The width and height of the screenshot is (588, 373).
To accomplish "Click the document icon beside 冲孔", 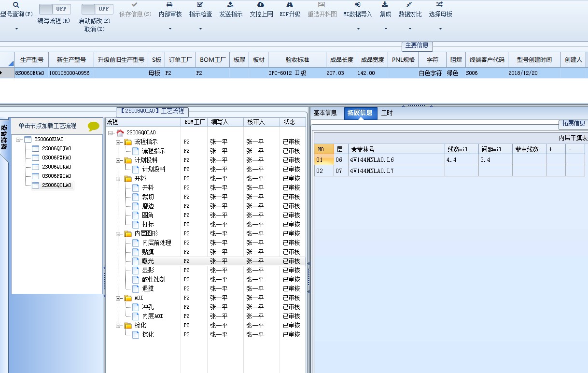I will pyautogui.click(x=136, y=307).
